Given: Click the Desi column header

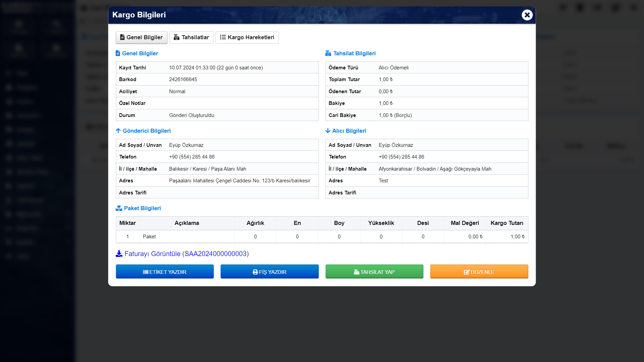Looking at the screenshot, I should pos(423,223).
